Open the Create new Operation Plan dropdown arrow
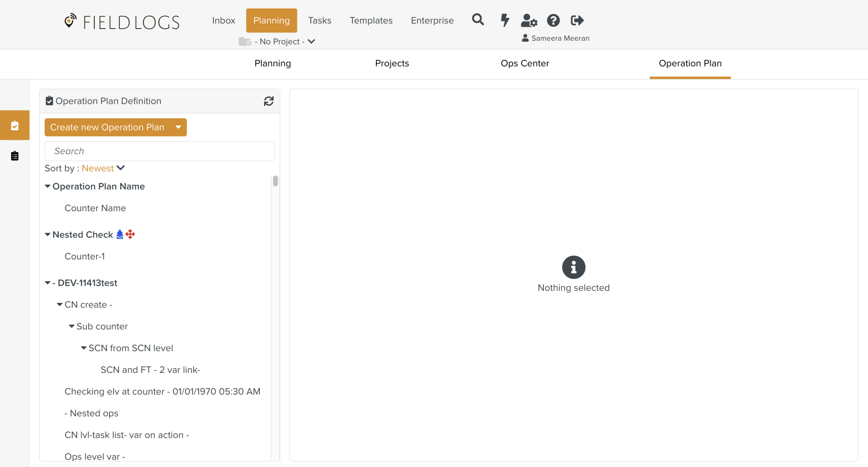This screenshot has width=868, height=467. pos(178,127)
